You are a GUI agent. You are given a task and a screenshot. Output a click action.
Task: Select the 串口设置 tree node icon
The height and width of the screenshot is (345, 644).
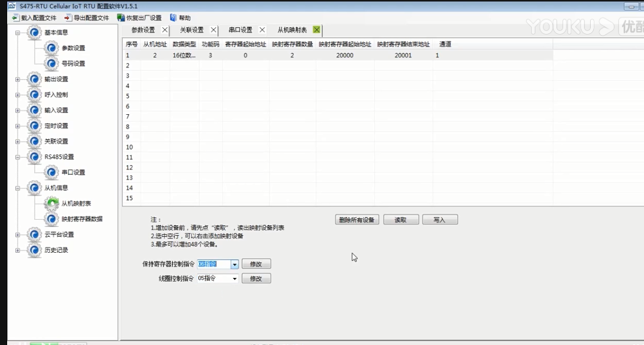(52, 172)
